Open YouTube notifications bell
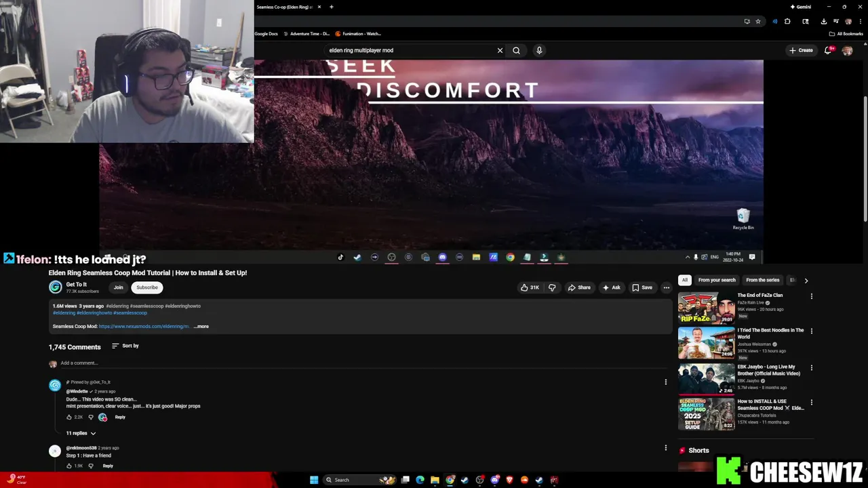 pos(829,50)
